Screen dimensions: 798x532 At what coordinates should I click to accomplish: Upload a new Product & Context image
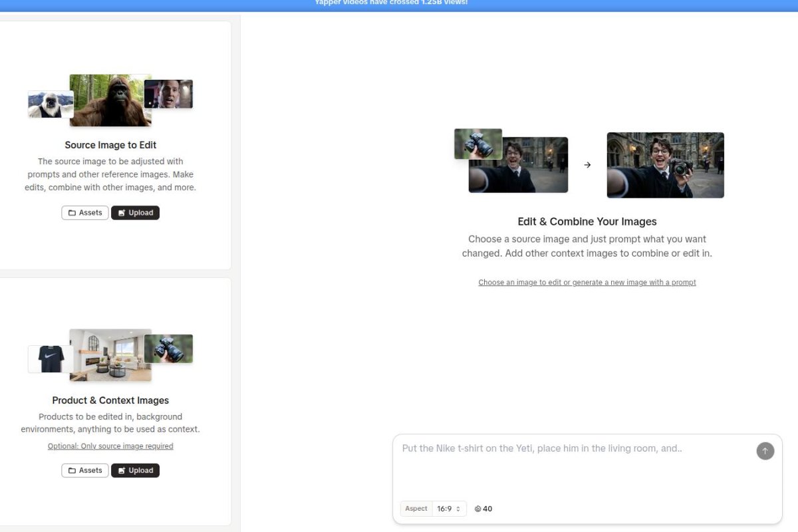coord(135,470)
